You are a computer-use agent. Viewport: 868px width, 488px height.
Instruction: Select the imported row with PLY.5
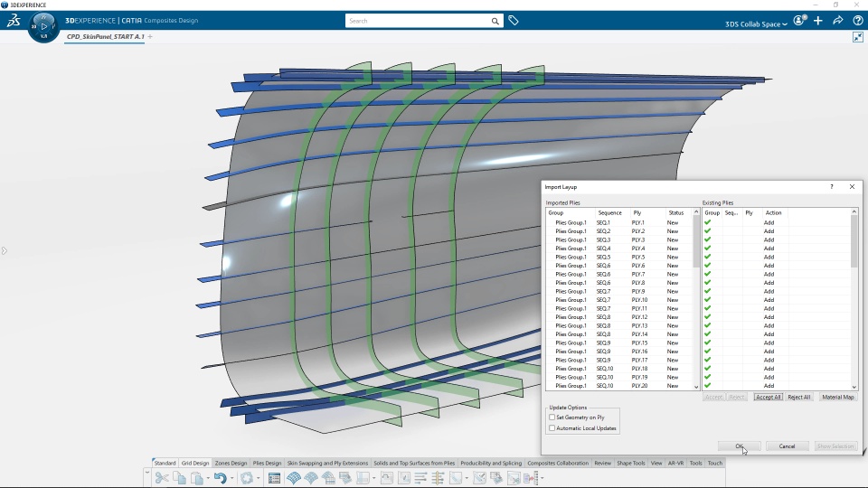(620, 257)
